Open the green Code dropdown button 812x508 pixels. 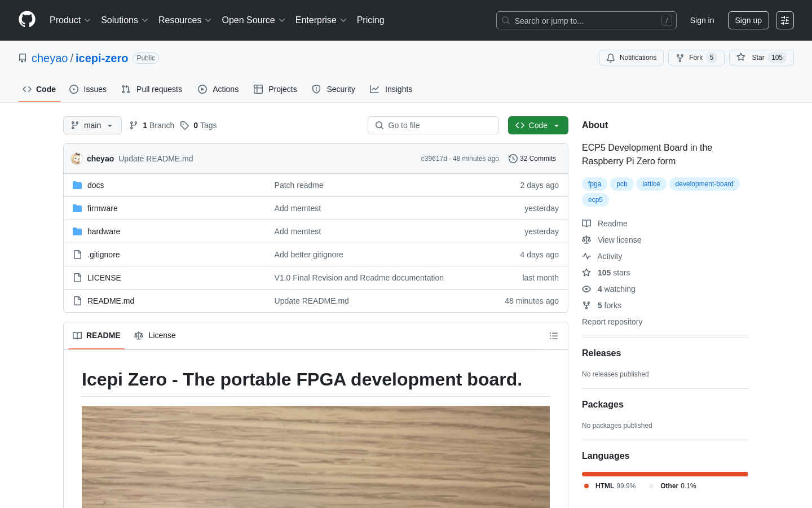pyautogui.click(x=538, y=125)
